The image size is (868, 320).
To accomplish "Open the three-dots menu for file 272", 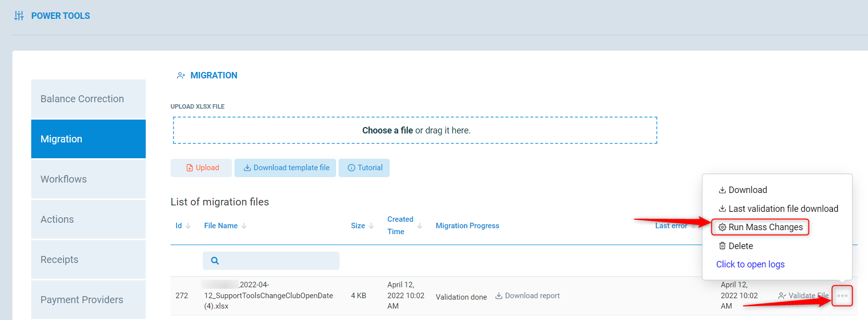I will pos(842,296).
